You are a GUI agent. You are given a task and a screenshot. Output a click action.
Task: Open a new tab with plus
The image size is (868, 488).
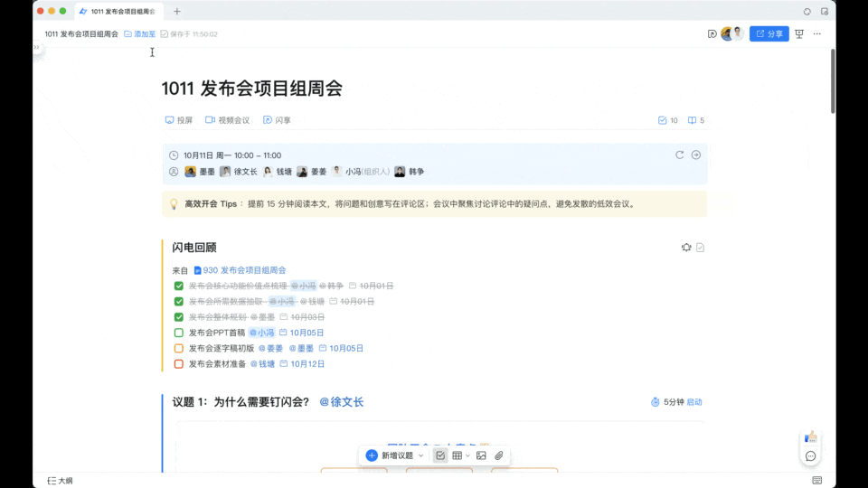[177, 11]
